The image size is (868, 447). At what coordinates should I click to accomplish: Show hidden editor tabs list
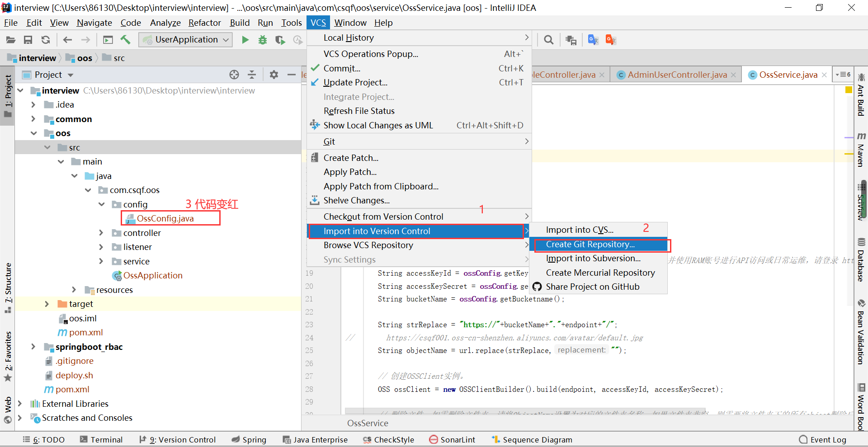[x=843, y=75]
